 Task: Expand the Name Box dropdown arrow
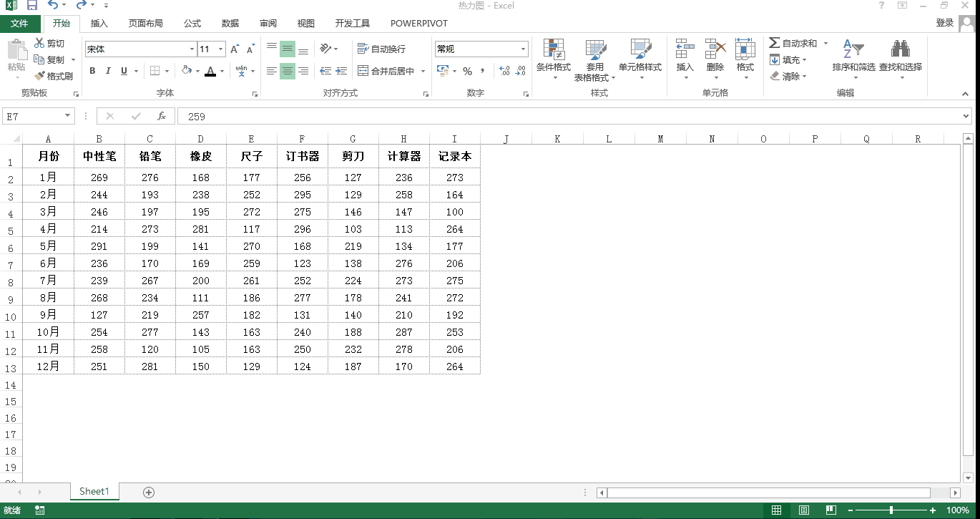68,116
